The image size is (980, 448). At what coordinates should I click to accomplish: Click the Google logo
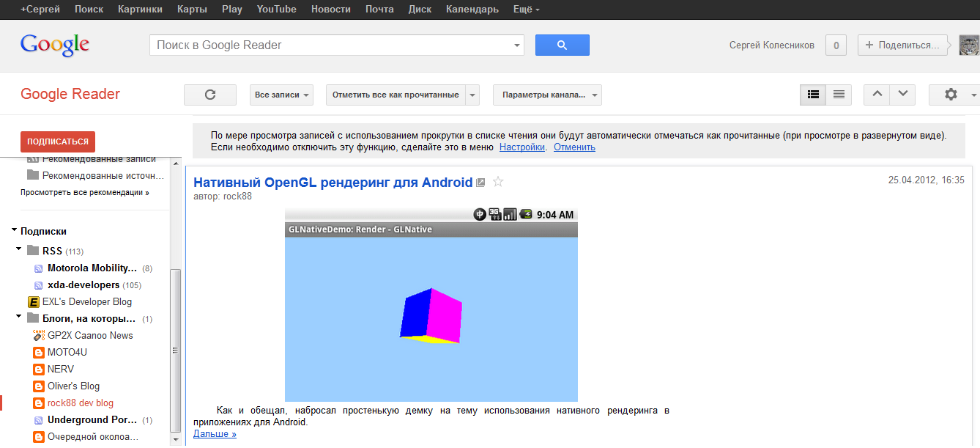(55, 45)
